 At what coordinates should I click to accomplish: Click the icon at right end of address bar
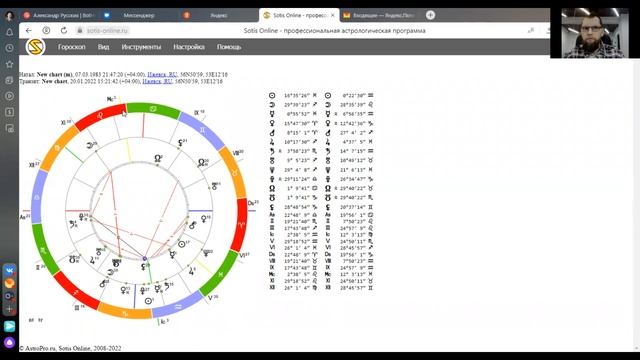(531, 31)
